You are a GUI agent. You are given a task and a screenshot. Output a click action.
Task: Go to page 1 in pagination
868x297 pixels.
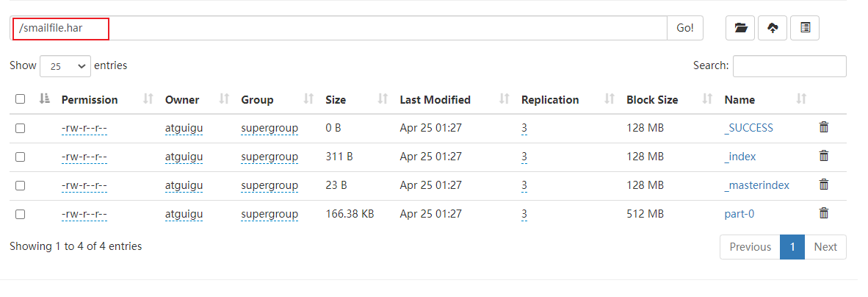792,247
